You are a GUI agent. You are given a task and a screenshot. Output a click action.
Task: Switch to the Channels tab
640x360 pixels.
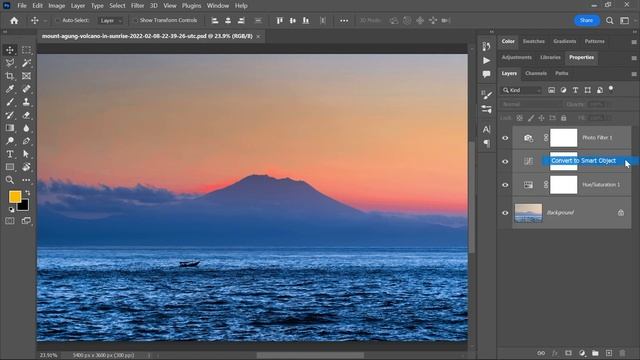pos(536,73)
